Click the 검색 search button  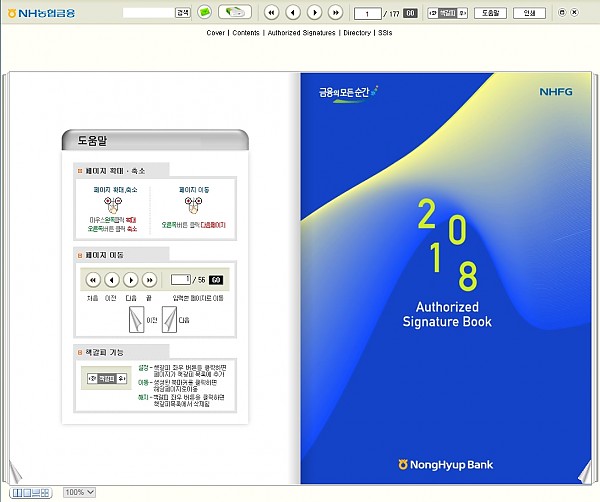(x=183, y=13)
